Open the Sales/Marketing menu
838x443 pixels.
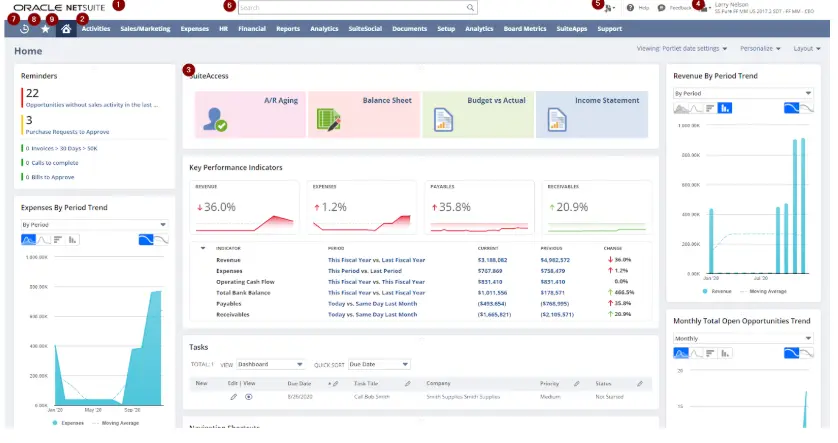[145, 29]
